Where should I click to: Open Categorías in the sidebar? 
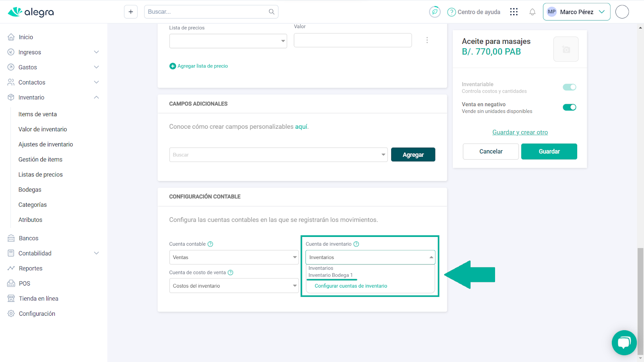click(x=33, y=205)
